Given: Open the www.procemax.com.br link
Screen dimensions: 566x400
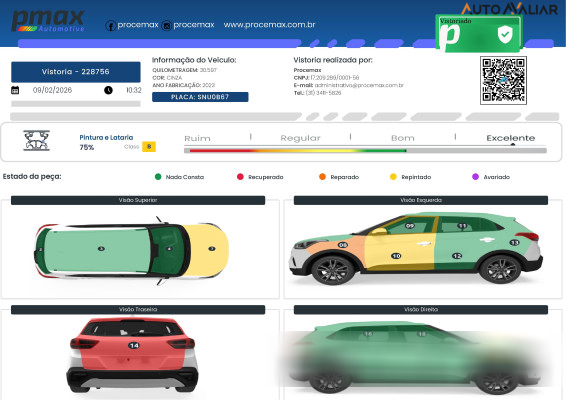Looking at the screenshot, I should point(269,25).
